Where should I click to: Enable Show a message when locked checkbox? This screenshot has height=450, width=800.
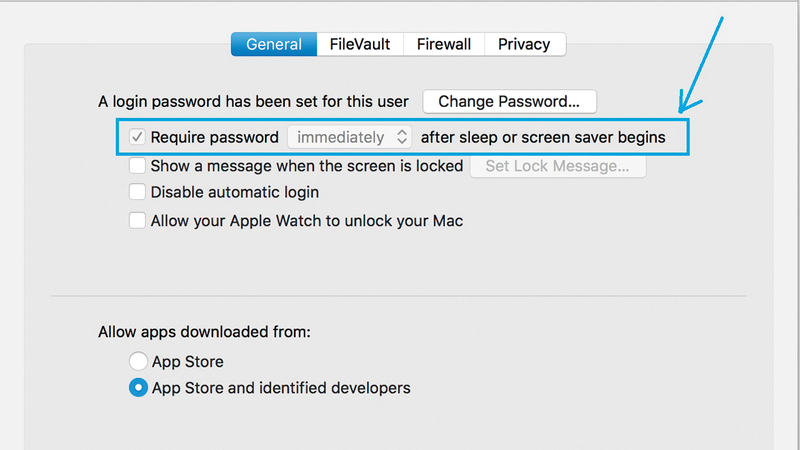click(x=138, y=166)
